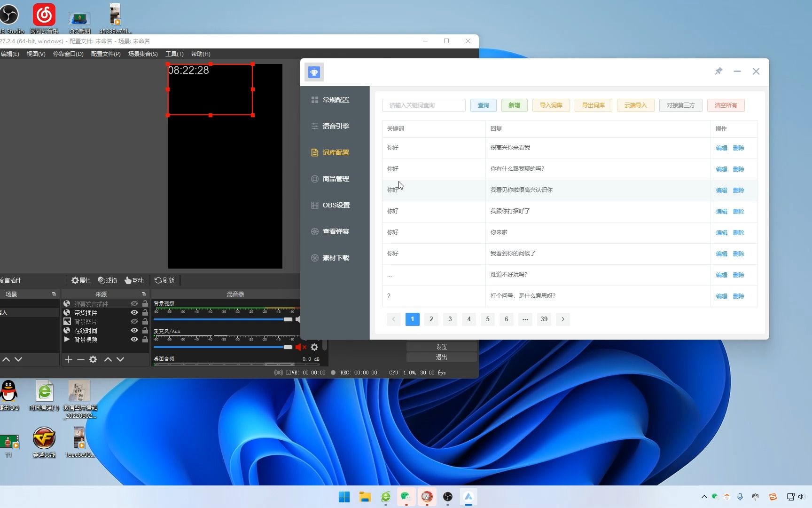The image size is (812, 508).
Task: Pop out the 来源 dock panel
Action: coord(144,294)
